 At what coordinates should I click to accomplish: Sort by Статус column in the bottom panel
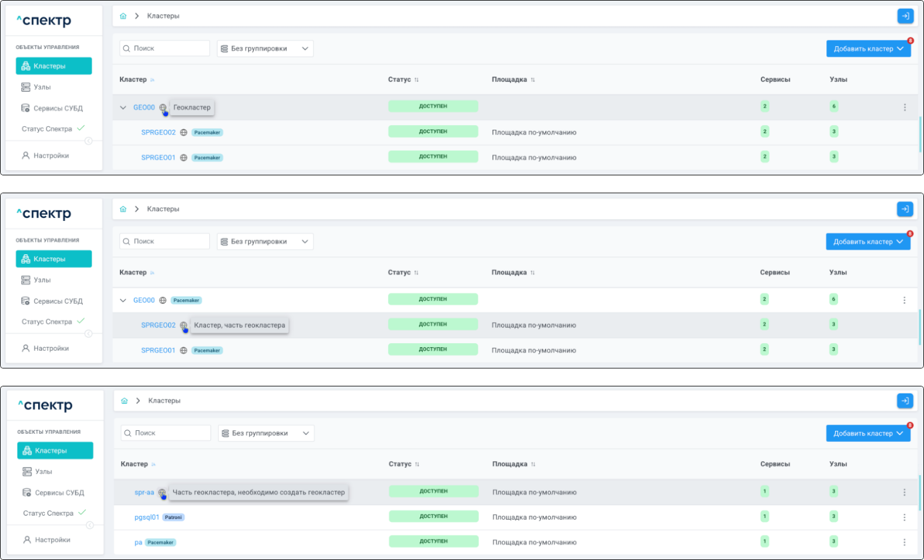417,464
